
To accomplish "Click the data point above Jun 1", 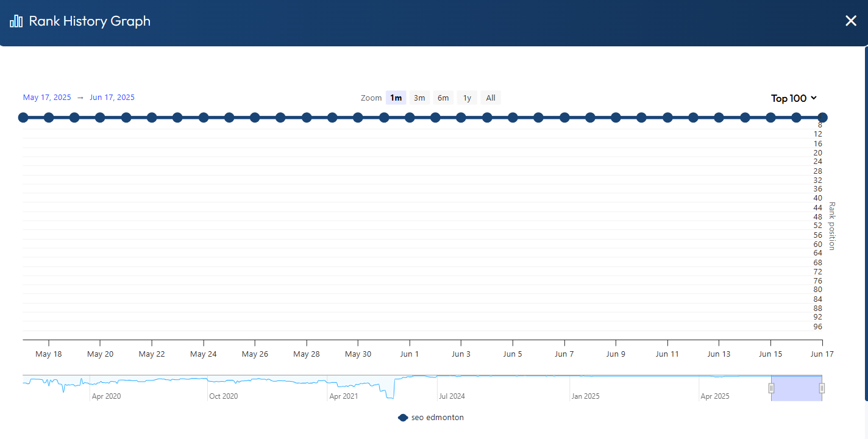I will (410, 117).
